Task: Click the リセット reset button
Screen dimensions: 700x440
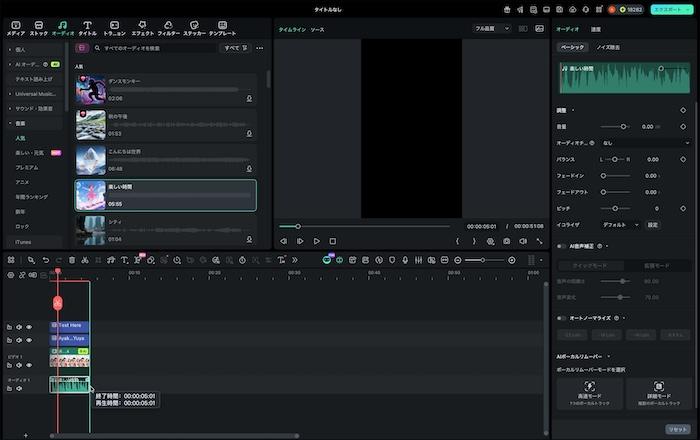Action: coord(678,429)
